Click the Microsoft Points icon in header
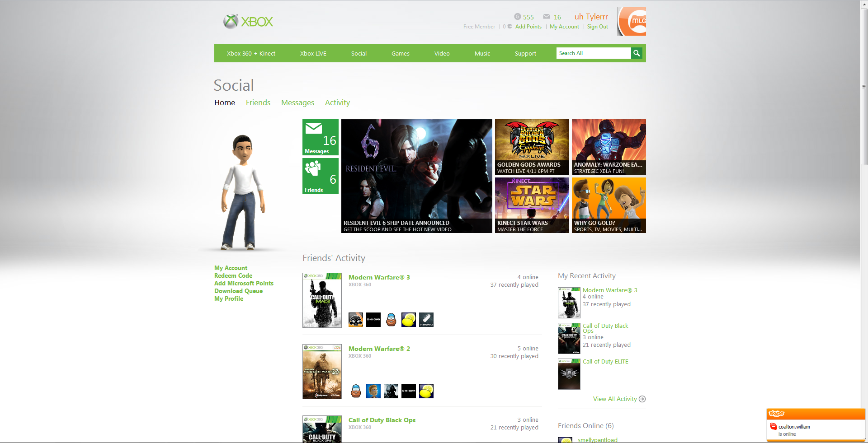This screenshot has width=868, height=443. [x=510, y=27]
